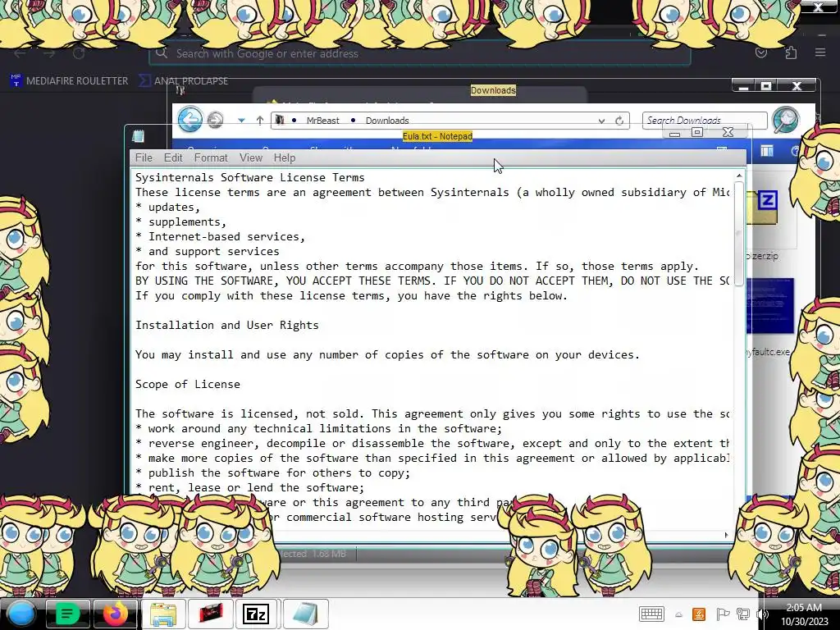Click the Notepad scrollbar up arrow
840x630 pixels.
739,176
